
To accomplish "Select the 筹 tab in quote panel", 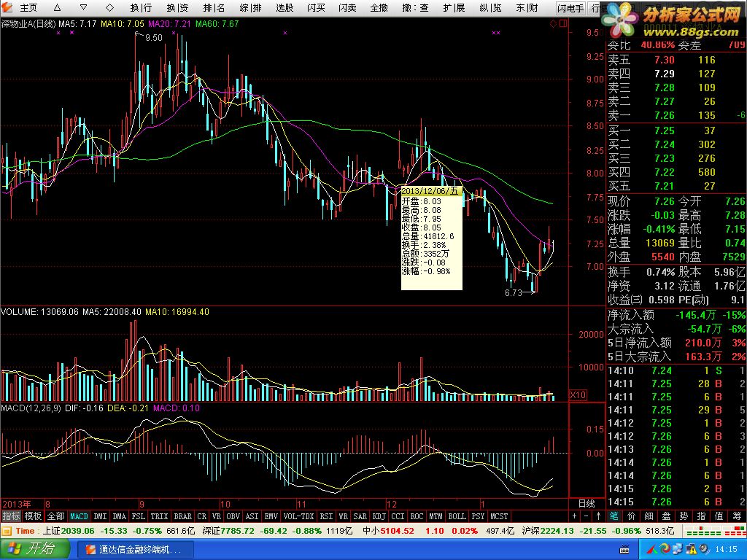I will [x=737, y=516].
